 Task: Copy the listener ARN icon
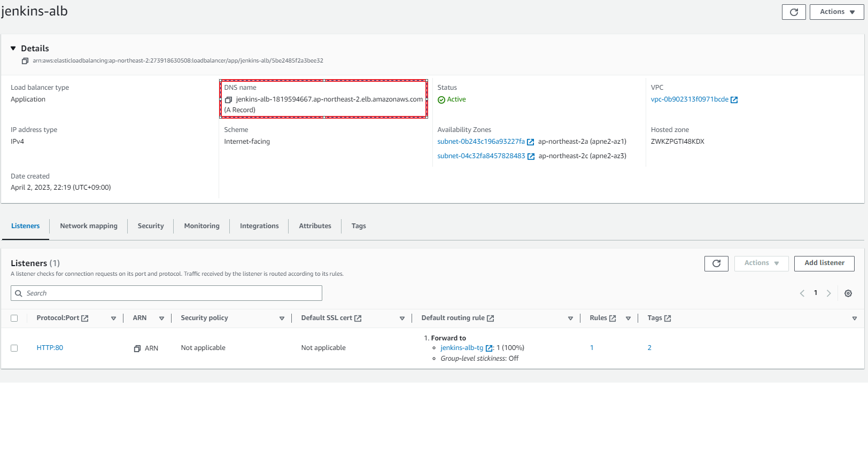tap(137, 348)
